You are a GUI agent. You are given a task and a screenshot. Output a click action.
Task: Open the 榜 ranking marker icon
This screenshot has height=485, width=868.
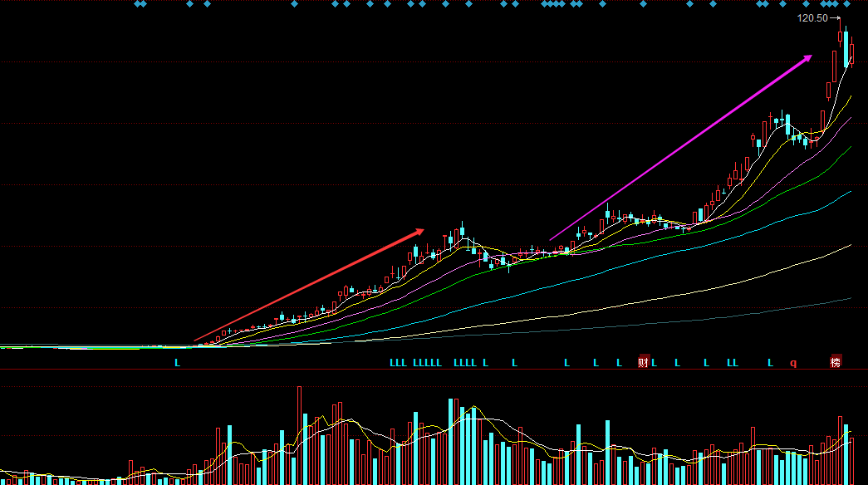[836, 362]
